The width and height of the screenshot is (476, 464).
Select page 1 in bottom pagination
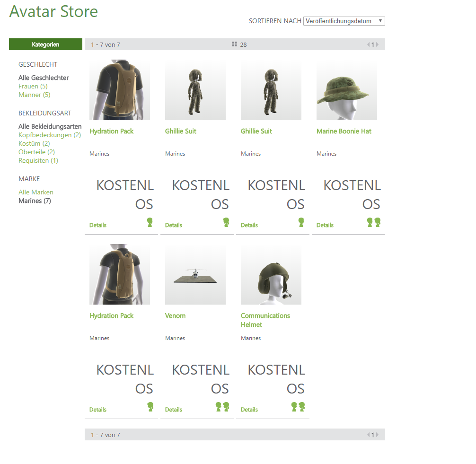pyautogui.click(x=373, y=435)
